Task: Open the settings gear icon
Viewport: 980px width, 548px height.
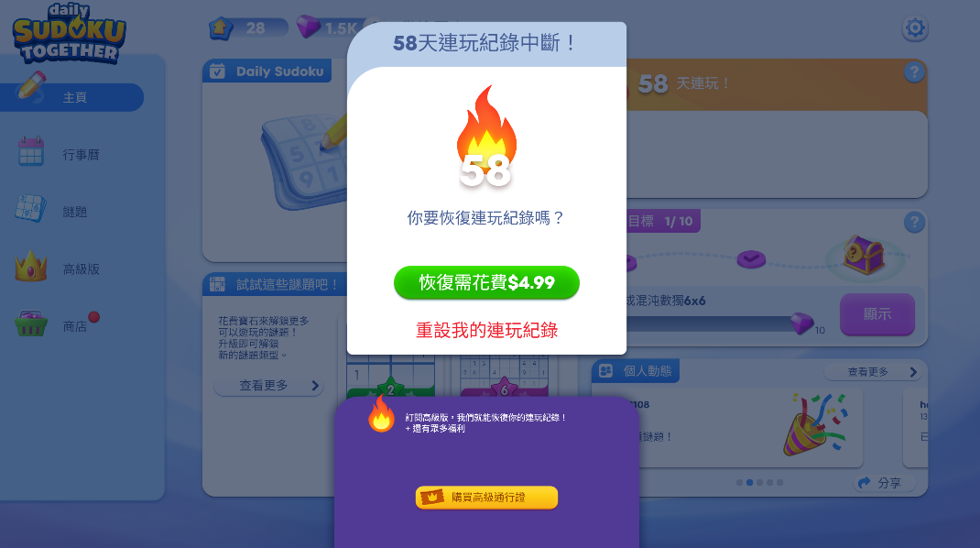Action: [914, 28]
